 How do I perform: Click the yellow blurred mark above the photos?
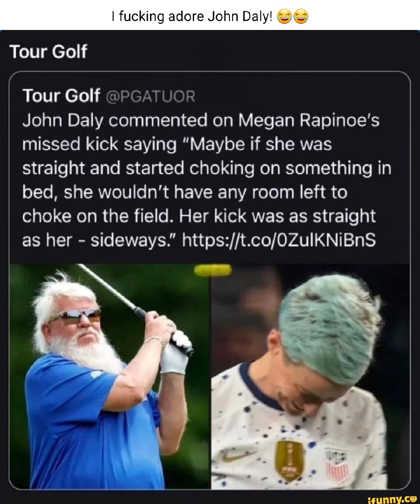(213, 270)
